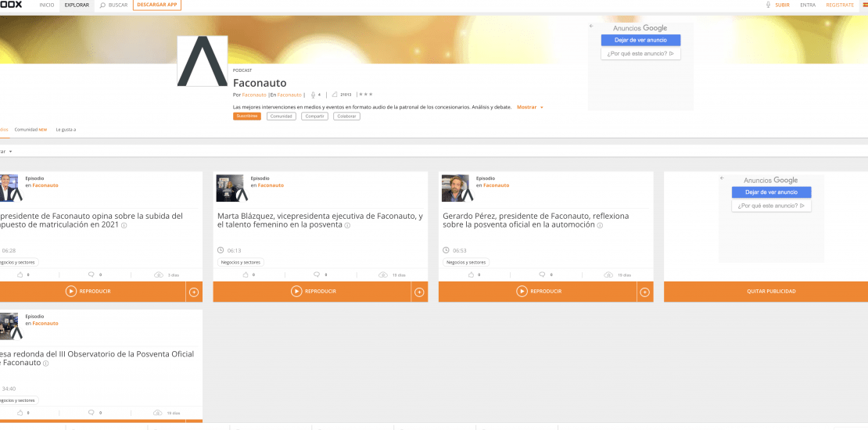Click the microphone program count icon
Screen dimensions: 868x430
[313, 95]
